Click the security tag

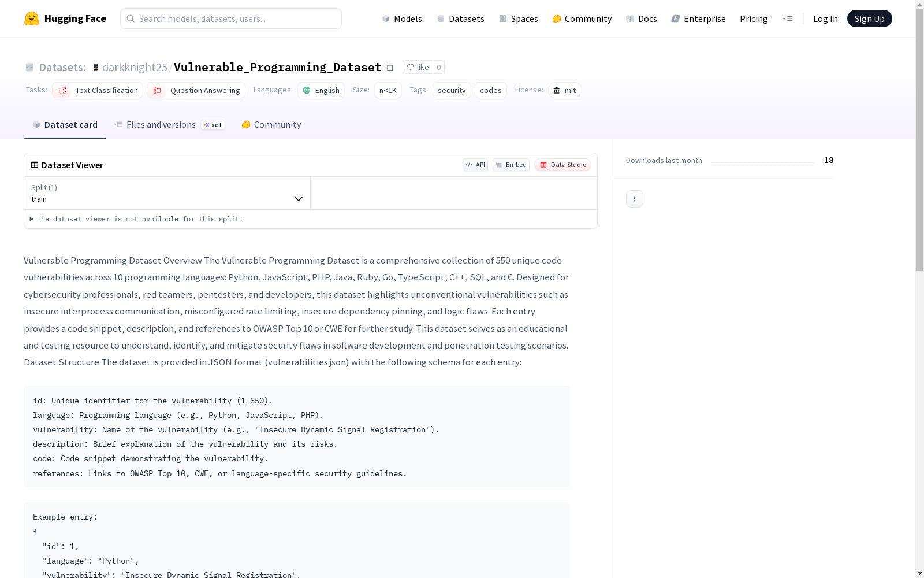click(x=452, y=90)
